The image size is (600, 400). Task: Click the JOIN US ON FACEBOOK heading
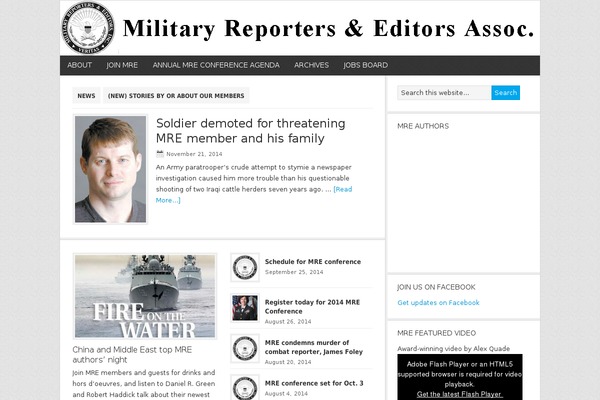pos(436,287)
